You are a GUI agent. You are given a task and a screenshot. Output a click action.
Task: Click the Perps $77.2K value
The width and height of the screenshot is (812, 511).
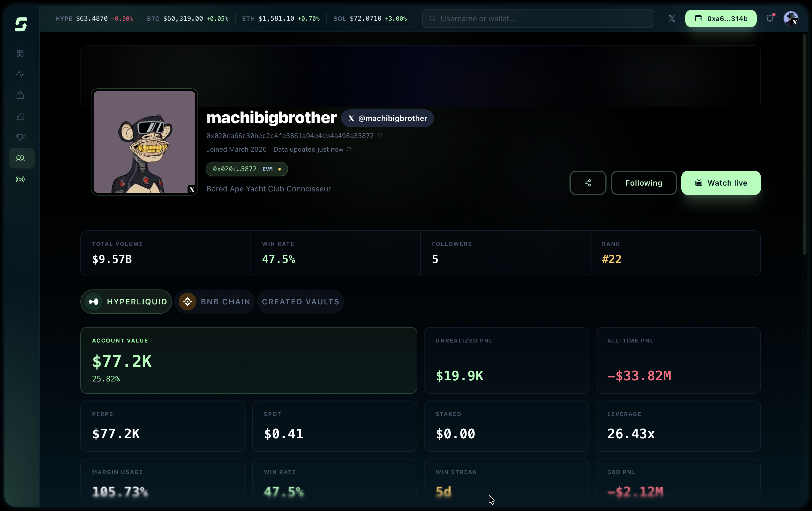pos(116,434)
